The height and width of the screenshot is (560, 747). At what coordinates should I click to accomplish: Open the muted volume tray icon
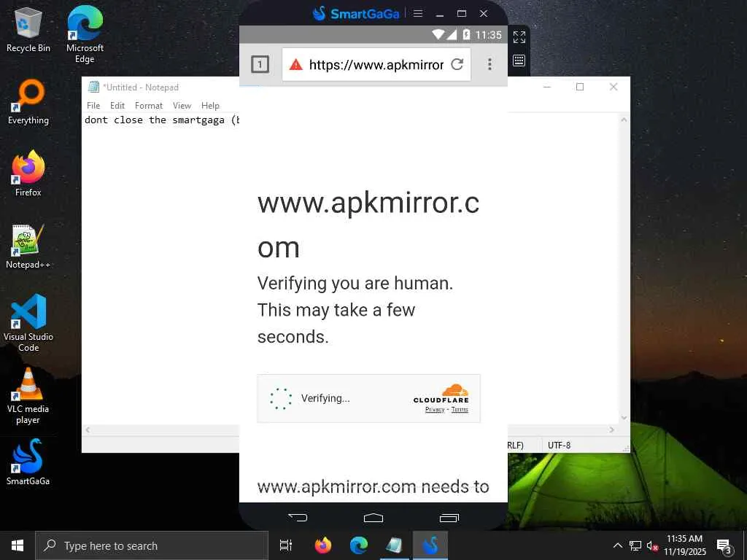652,545
